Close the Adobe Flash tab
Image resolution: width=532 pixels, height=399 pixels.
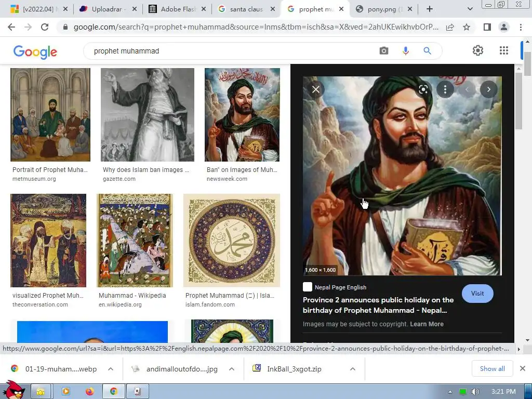[204, 9]
